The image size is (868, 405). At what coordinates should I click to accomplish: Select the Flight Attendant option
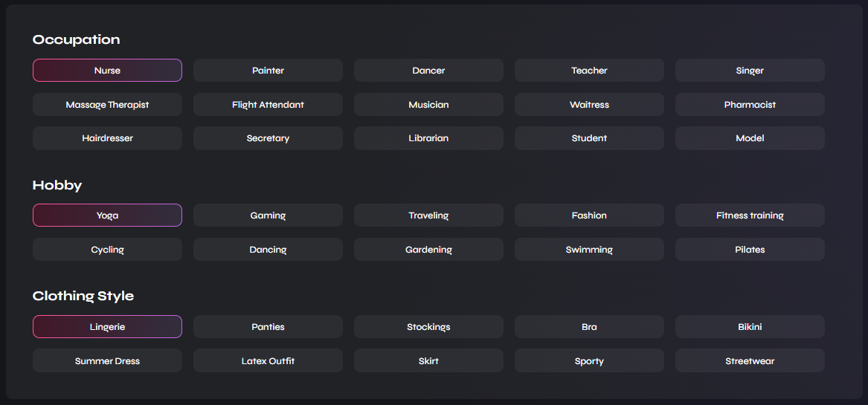tap(268, 105)
